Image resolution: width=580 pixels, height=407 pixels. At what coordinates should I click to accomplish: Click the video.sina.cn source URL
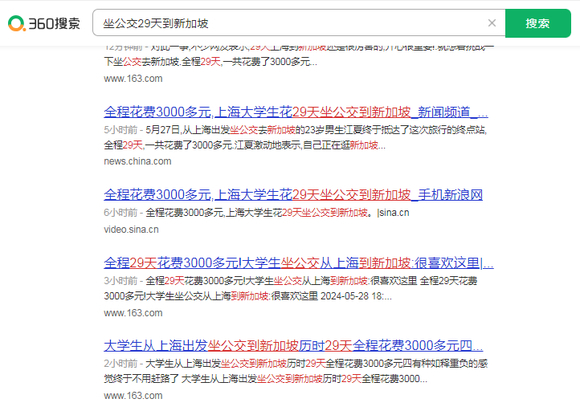click(x=131, y=229)
